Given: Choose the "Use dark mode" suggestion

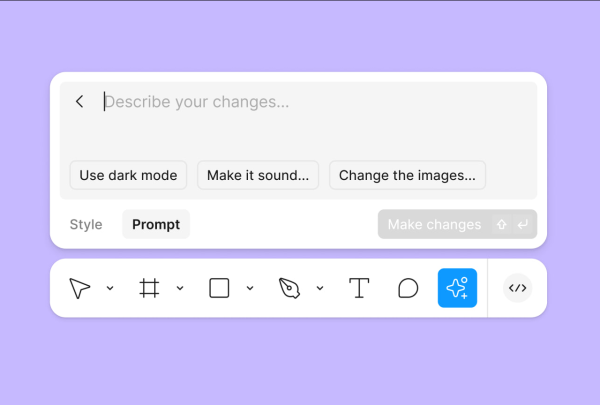Looking at the screenshot, I should [128, 175].
